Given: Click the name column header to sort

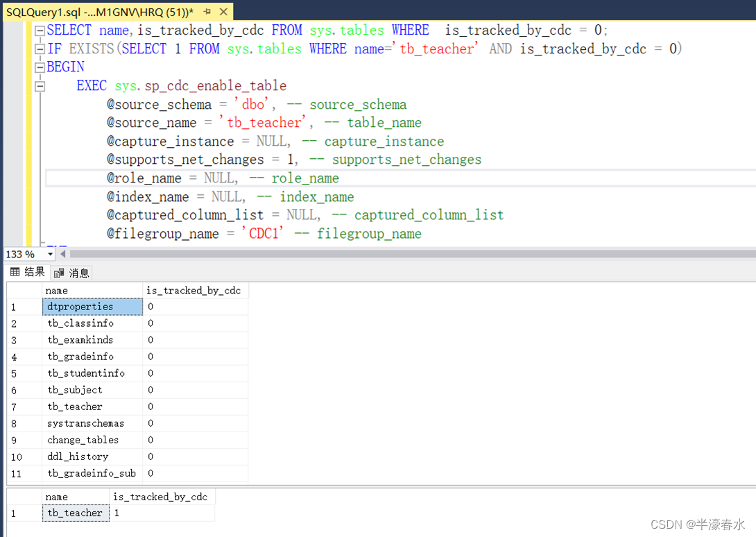Looking at the screenshot, I should [x=56, y=290].
